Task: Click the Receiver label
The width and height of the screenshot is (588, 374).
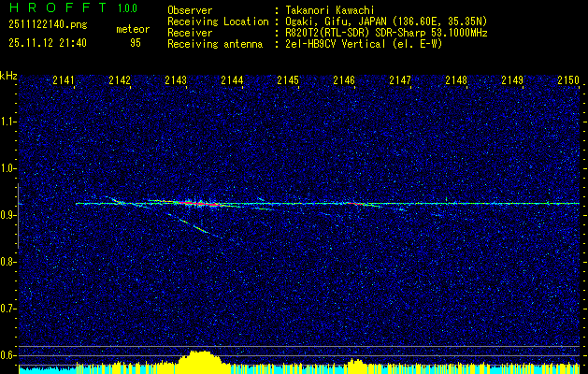Action: (x=190, y=33)
